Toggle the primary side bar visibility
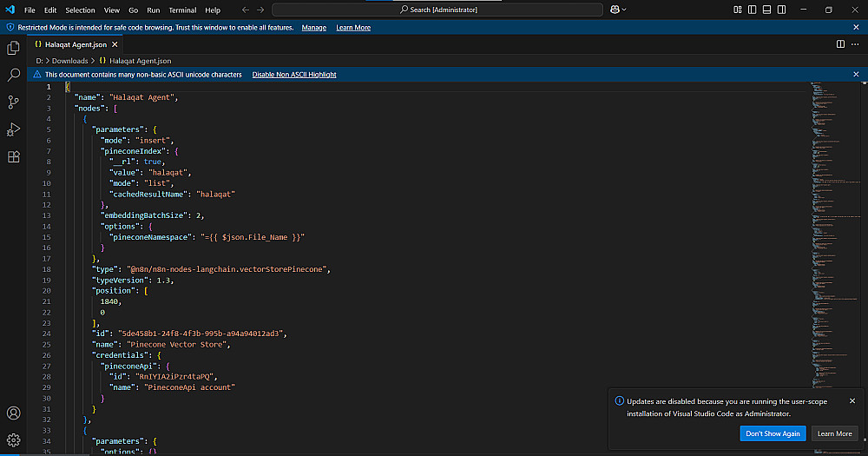 752,10
